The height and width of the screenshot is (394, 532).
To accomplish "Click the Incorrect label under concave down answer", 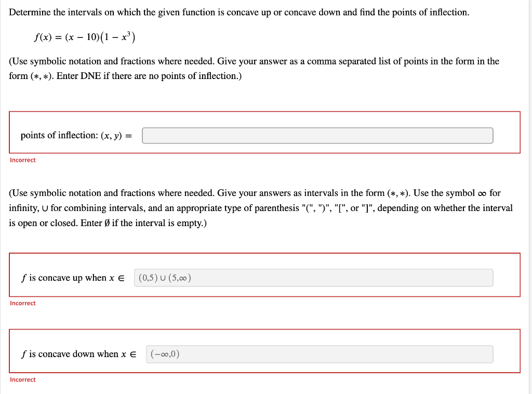I will [22, 379].
